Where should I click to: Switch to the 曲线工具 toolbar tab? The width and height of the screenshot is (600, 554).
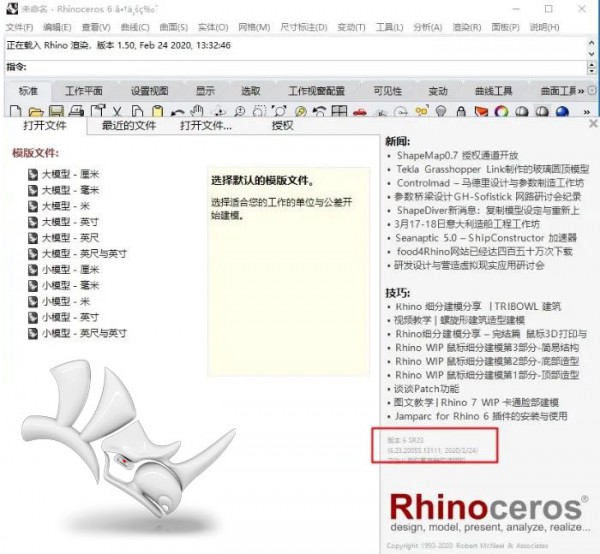[493, 91]
